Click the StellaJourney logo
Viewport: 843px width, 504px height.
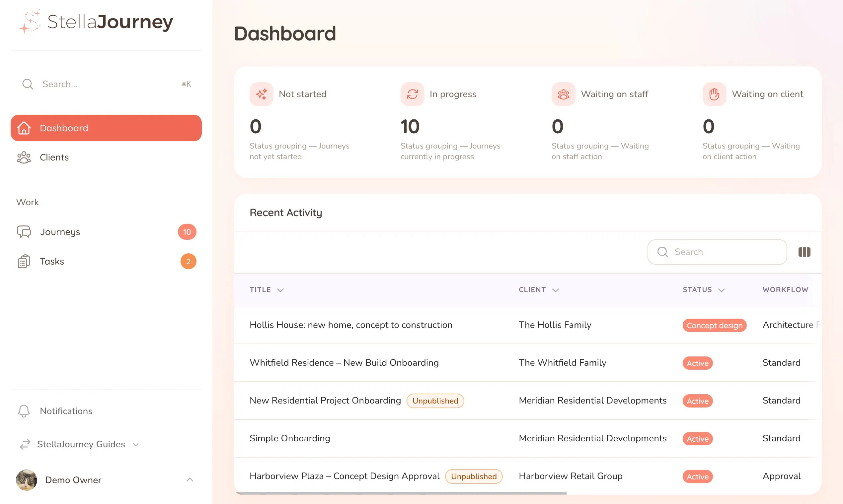(96, 22)
